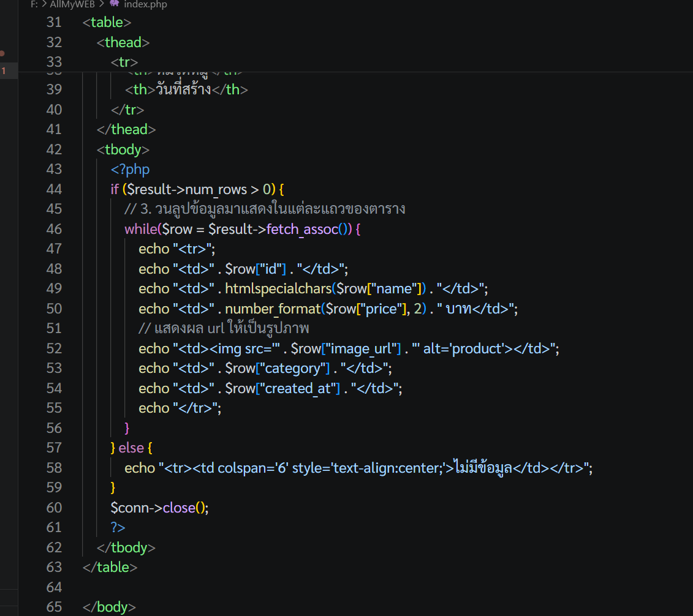693x616 pixels.
Task: Click the closing </tr> tag on line 40
Action: click(127, 110)
